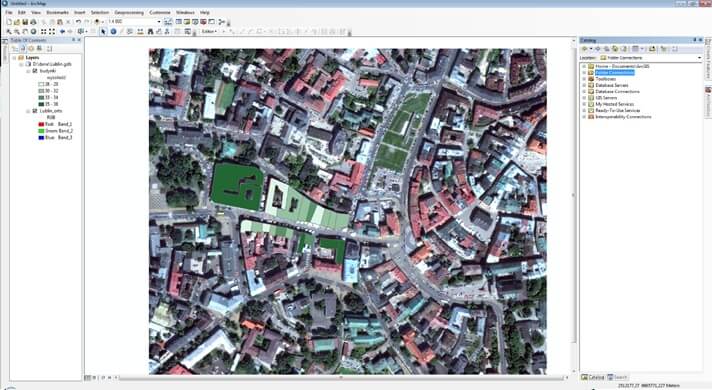Activate the Select Elements arrow tool
The width and height of the screenshot is (712, 390).
click(x=104, y=31)
